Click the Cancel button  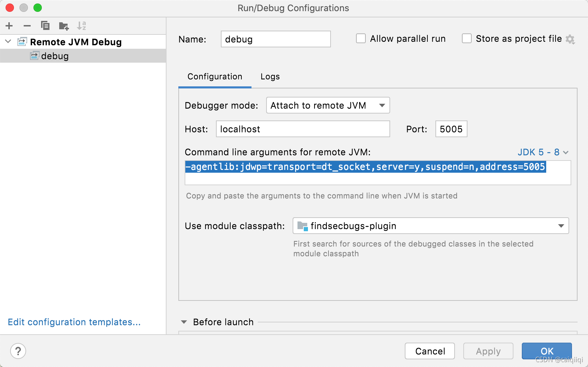click(x=430, y=351)
